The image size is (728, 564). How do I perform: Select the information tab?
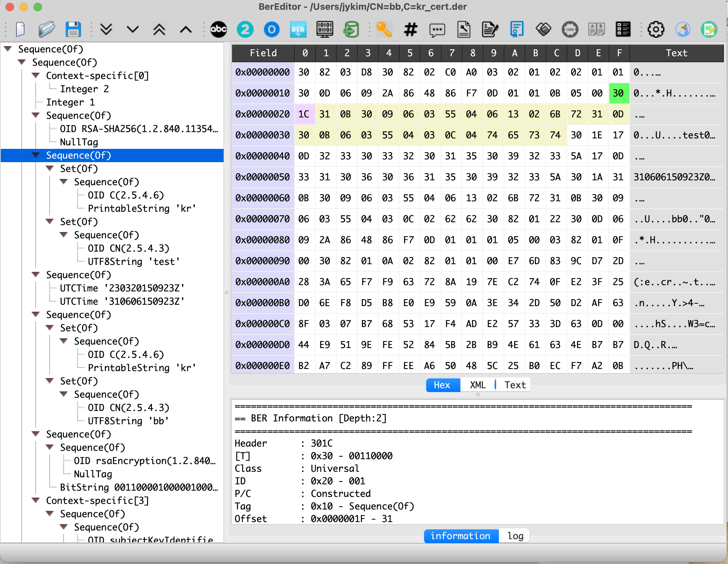(460, 536)
